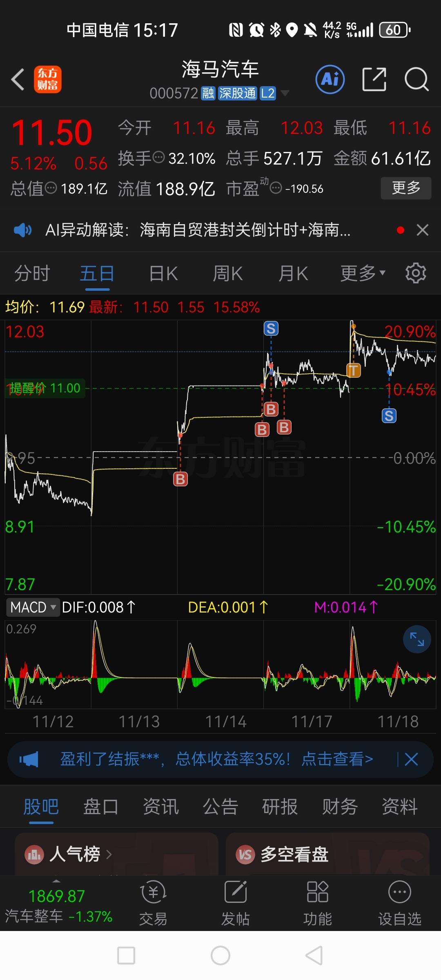Switch to the 研报 tab

pos(280,807)
